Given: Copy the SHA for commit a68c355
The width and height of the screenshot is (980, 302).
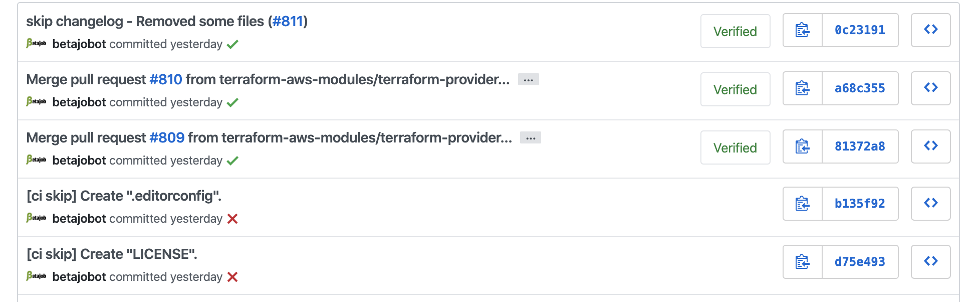Looking at the screenshot, I should (x=802, y=88).
